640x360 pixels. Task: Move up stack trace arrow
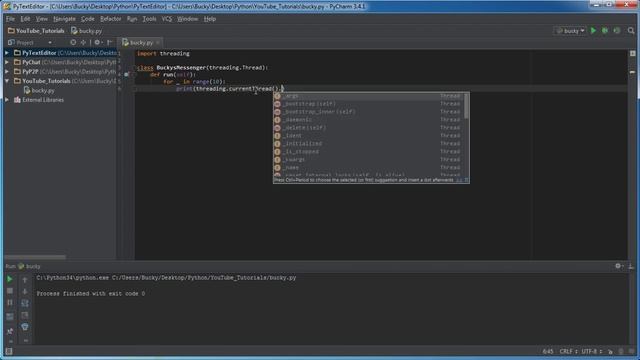[x=25, y=280]
